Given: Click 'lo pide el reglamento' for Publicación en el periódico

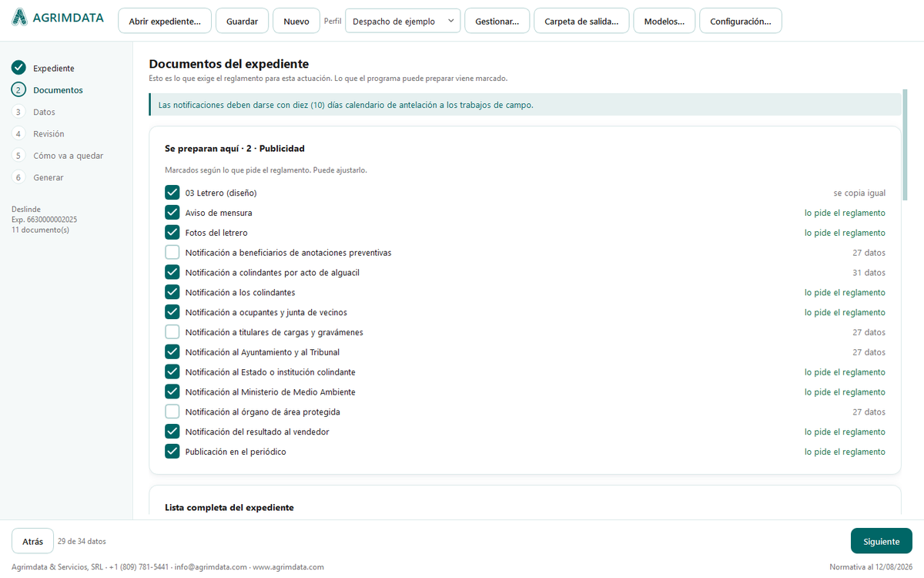Looking at the screenshot, I should (845, 452).
